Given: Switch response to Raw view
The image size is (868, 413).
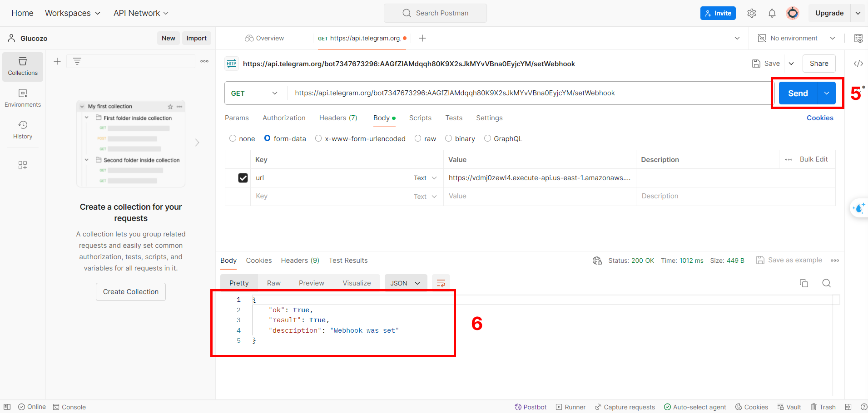Looking at the screenshot, I should 274,283.
